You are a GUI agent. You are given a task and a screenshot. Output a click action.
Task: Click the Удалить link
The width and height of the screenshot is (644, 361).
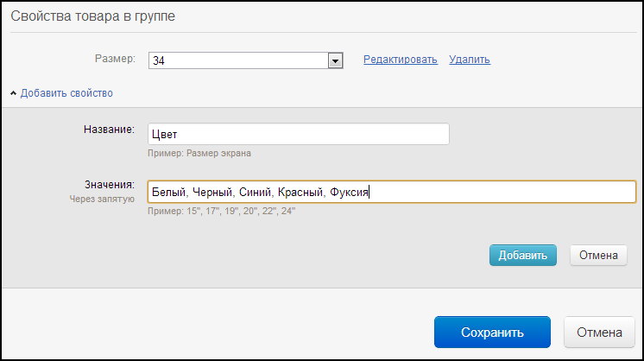[x=470, y=60]
